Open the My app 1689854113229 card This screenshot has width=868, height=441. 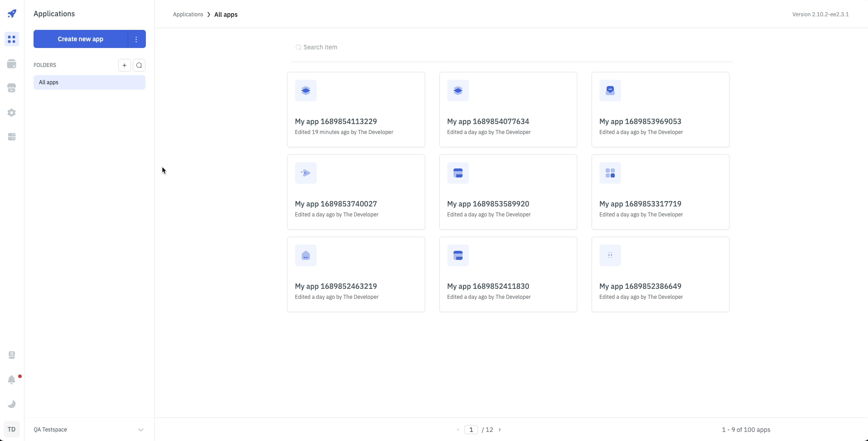click(356, 110)
